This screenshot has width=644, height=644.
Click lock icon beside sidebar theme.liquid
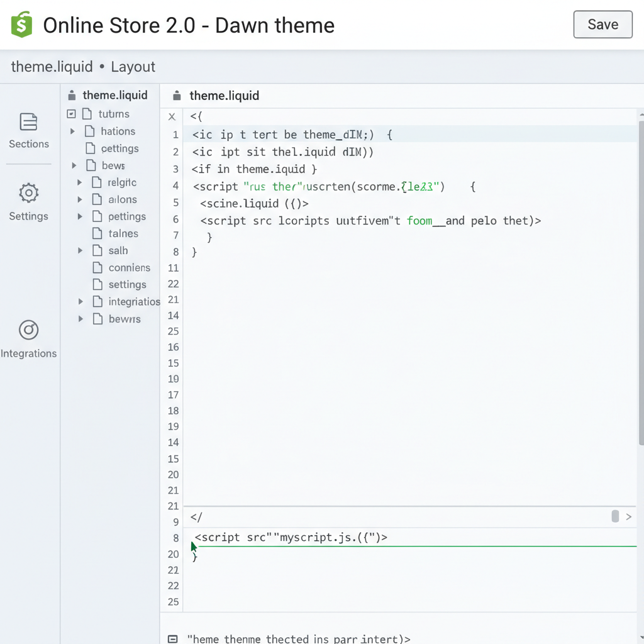(72, 96)
